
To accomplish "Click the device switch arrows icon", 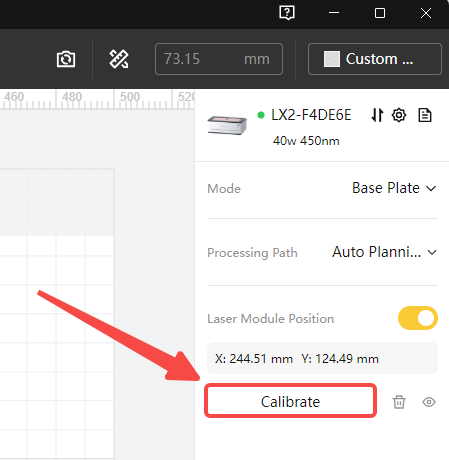I will tap(377, 115).
